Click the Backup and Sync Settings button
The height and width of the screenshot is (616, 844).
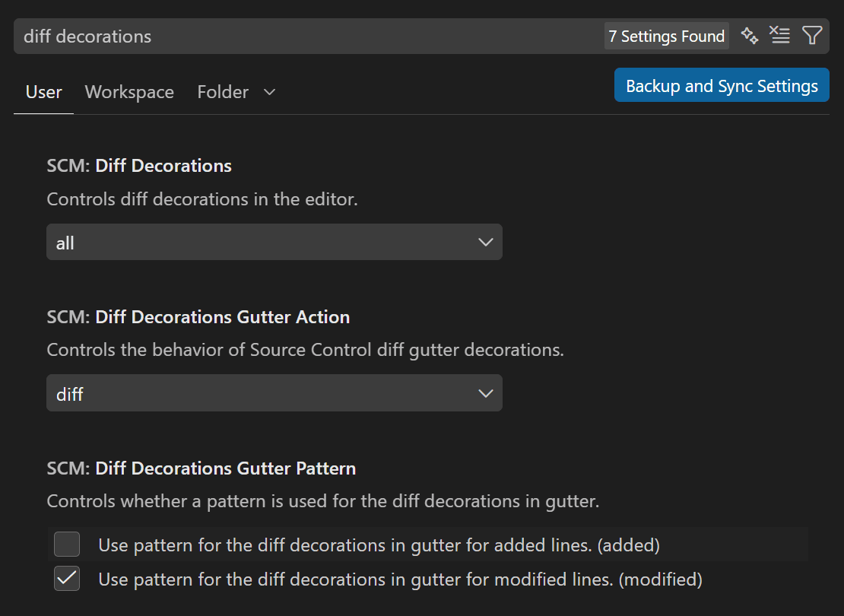pos(721,85)
